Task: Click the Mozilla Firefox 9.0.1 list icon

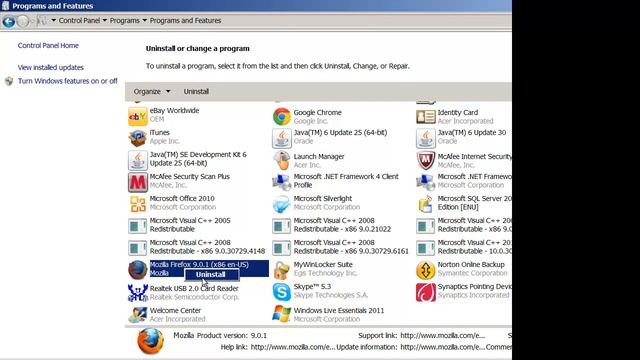Action: click(138, 270)
